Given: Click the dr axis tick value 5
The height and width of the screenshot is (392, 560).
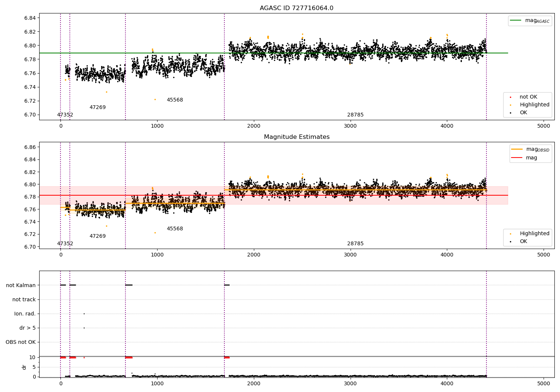Looking at the screenshot, I should click(x=34, y=367).
